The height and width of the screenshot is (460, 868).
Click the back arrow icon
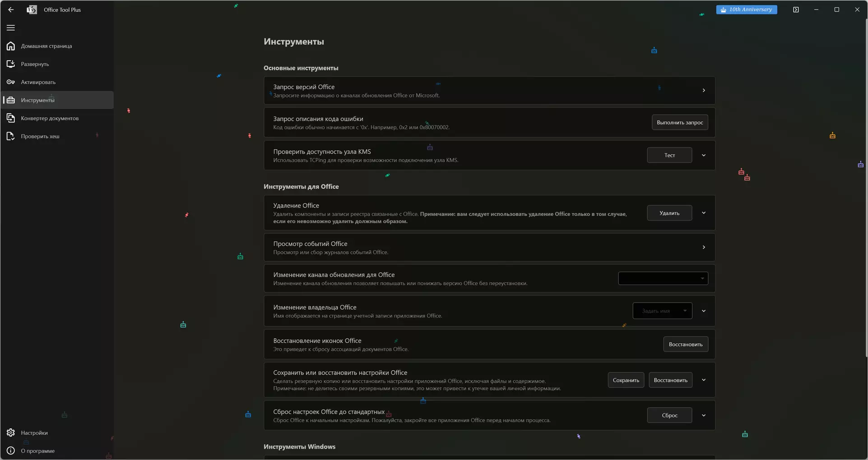click(x=11, y=9)
